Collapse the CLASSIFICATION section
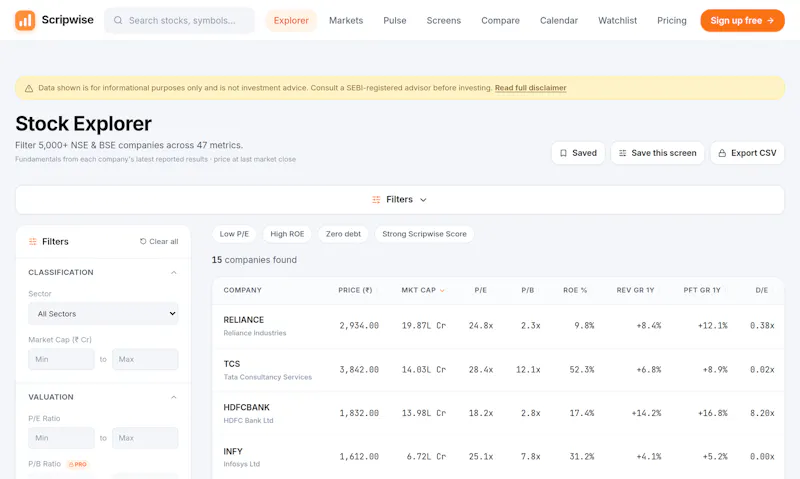800x479 pixels. coord(173,272)
